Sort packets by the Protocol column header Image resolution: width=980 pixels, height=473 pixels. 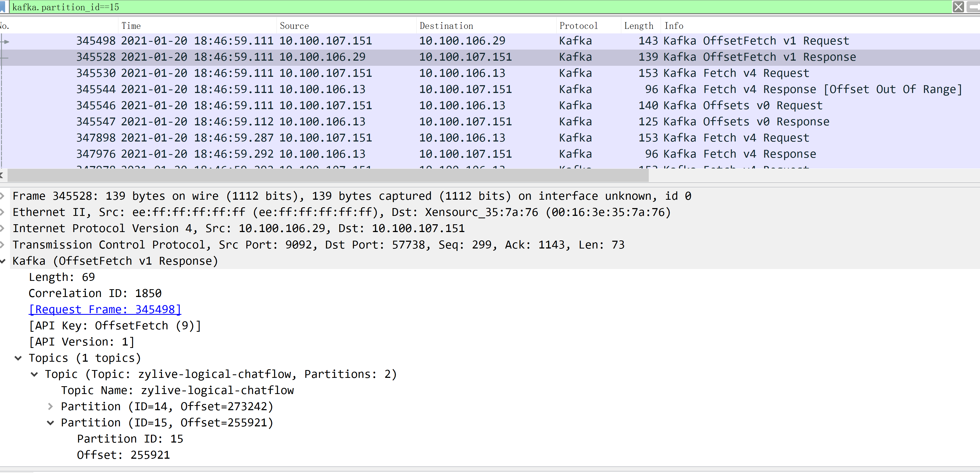[x=578, y=26]
